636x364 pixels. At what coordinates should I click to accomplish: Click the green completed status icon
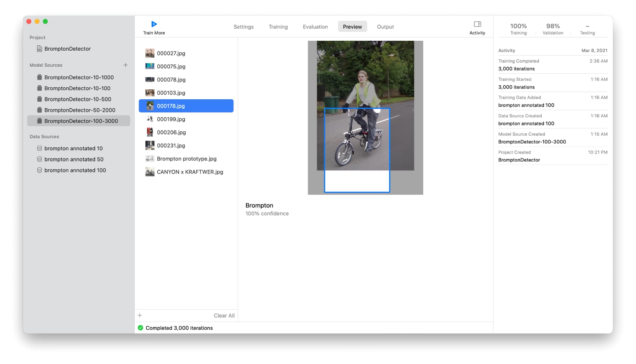140,328
